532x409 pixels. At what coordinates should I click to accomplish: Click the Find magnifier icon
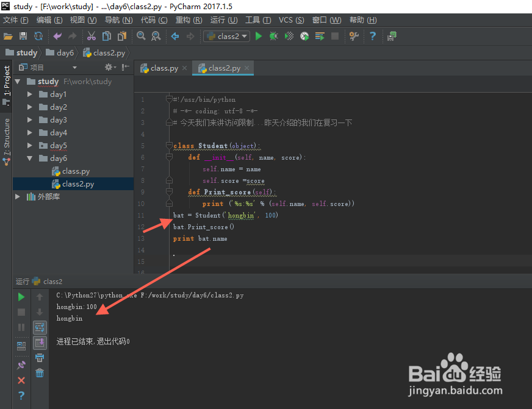coord(141,36)
